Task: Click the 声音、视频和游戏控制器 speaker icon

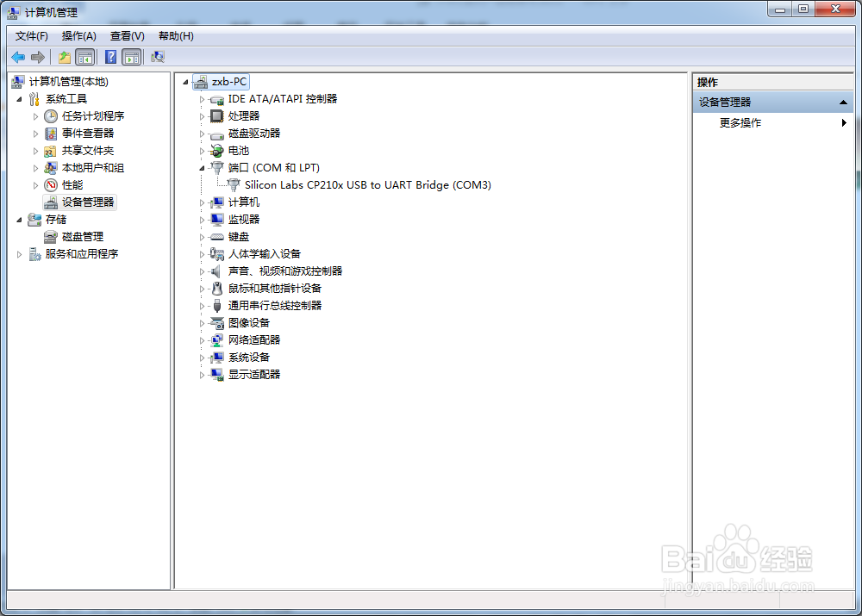Action: click(x=216, y=271)
